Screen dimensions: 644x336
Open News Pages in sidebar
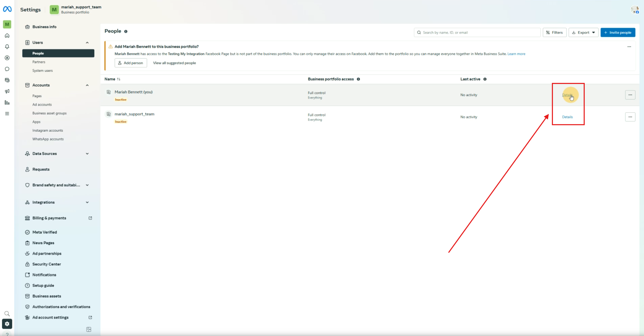point(43,243)
